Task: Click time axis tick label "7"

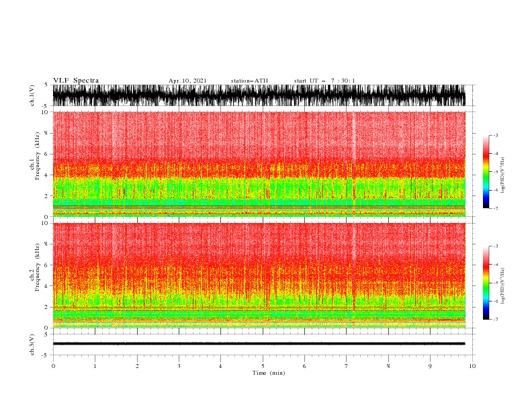Action: pos(347,366)
